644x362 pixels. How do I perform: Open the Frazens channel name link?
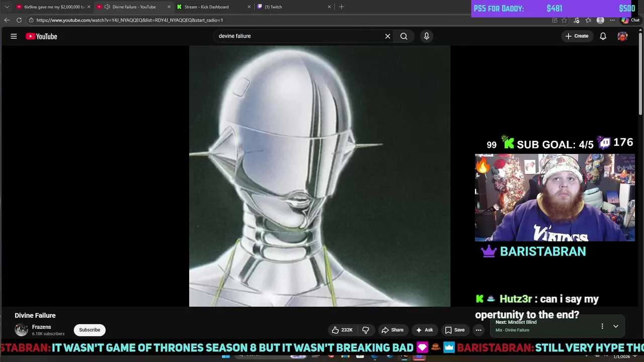point(42,327)
